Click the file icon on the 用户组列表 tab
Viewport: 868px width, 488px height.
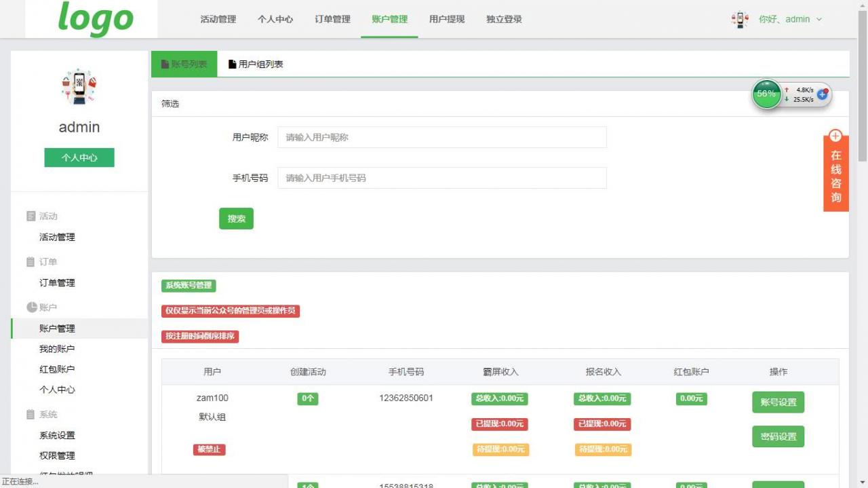(x=231, y=64)
